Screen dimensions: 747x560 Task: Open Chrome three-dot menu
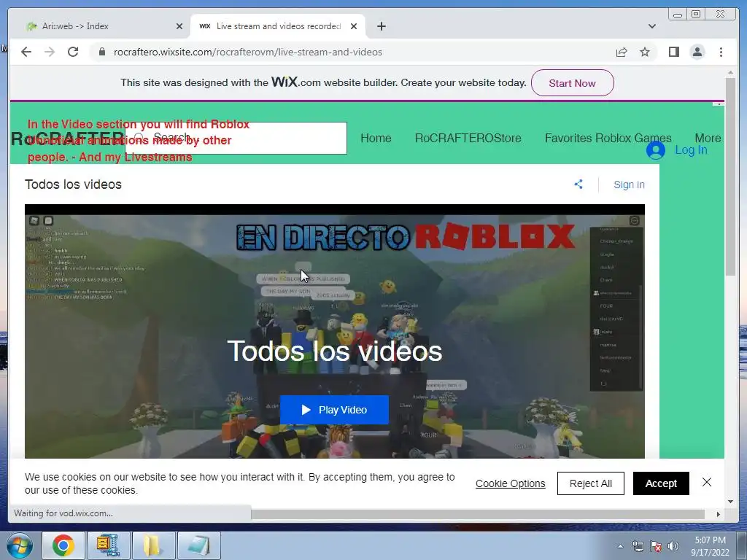(721, 52)
